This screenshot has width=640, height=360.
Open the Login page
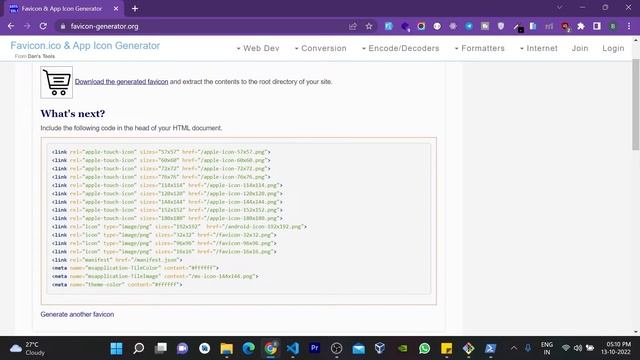(613, 48)
